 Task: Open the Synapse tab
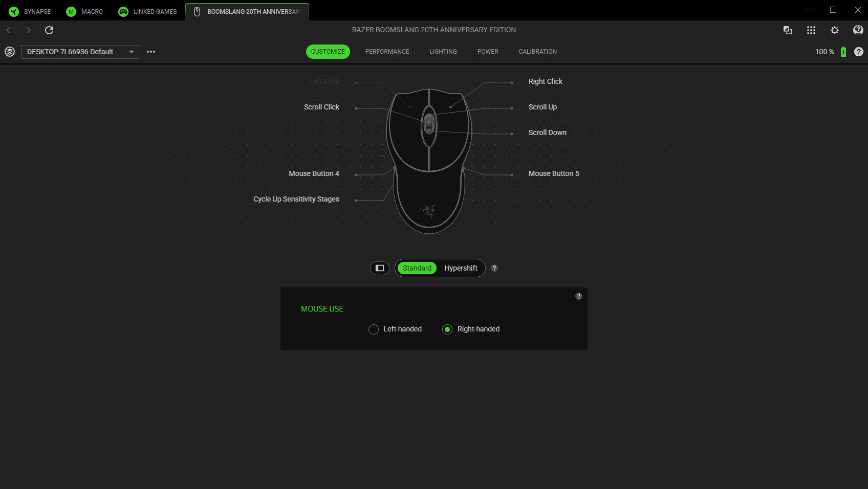[30, 11]
